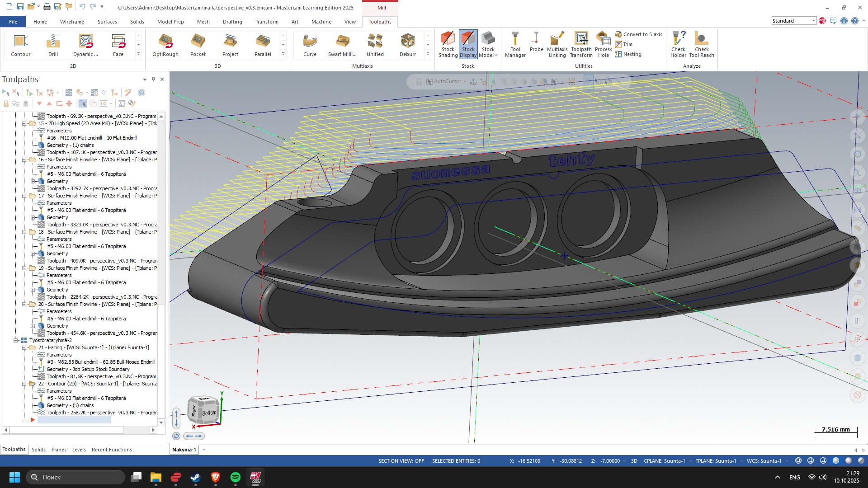Open the Standard workspace dropdown

point(813,21)
